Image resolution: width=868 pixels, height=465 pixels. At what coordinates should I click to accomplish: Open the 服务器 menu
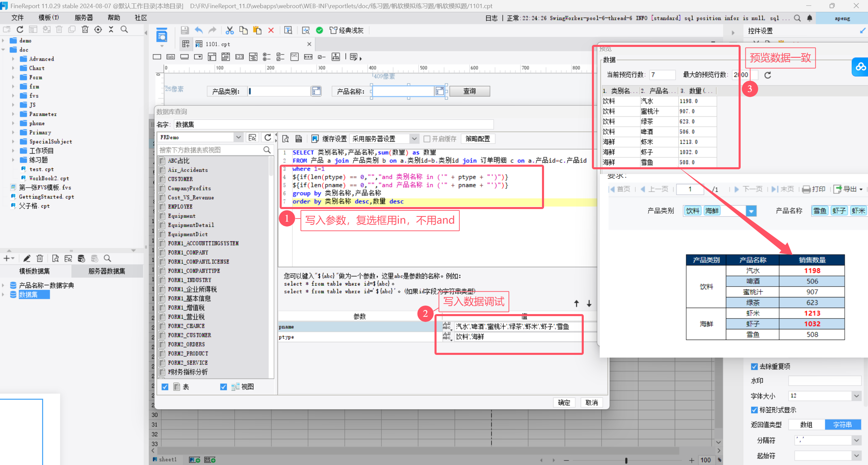tap(84, 18)
